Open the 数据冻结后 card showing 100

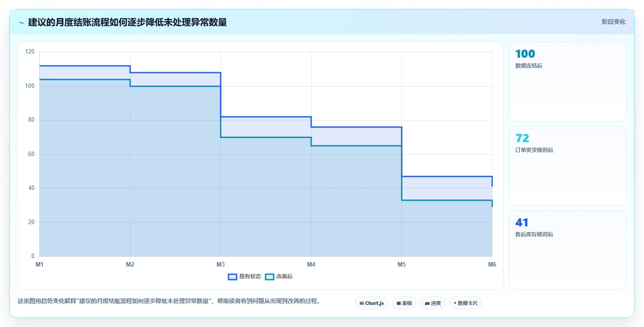tap(568, 81)
